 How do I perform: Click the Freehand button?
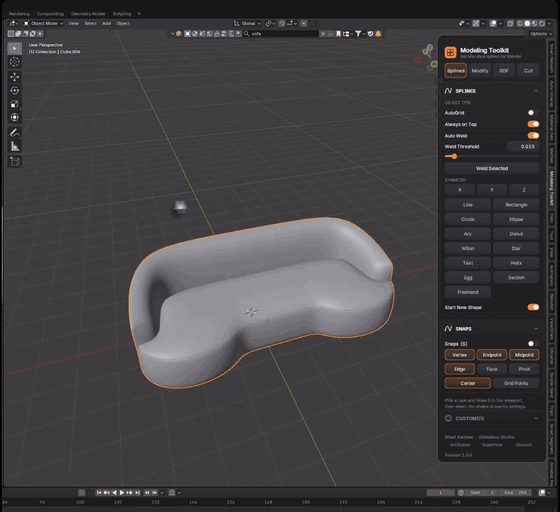pyautogui.click(x=468, y=292)
